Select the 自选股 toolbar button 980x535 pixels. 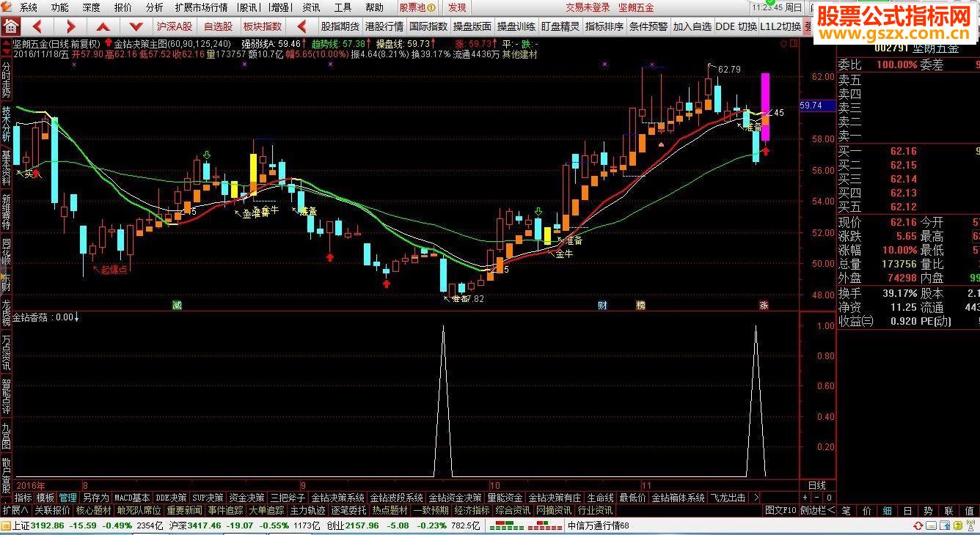tap(218, 26)
